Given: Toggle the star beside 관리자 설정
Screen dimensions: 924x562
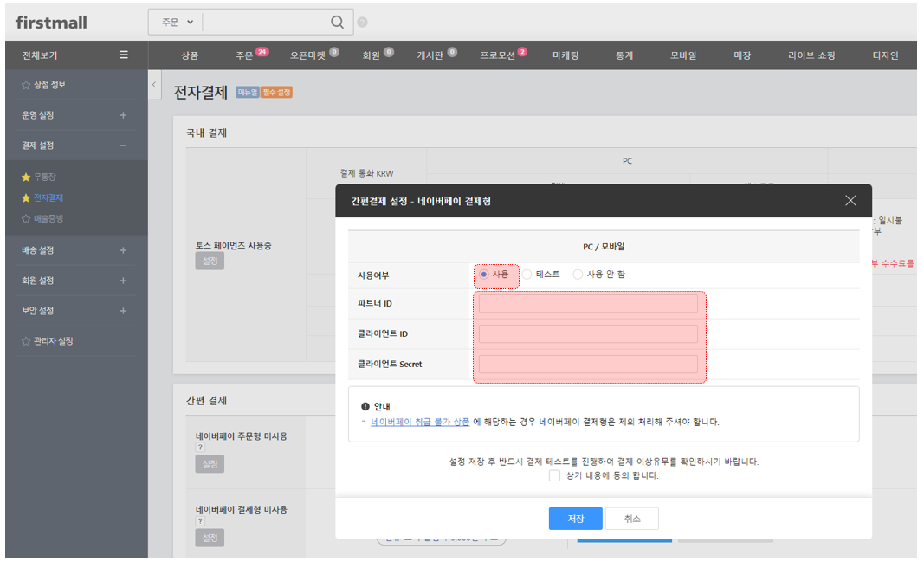Looking at the screenshot, I should (26, 341).
